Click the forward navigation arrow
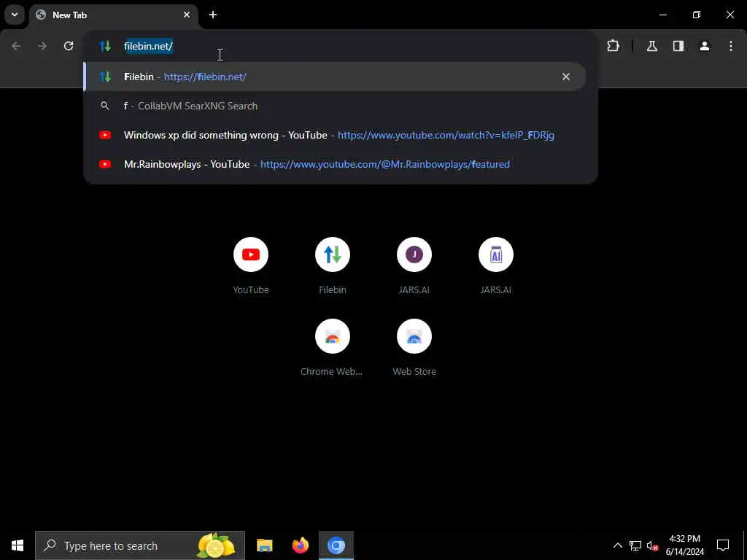Viewport: 747px width, 560px height. pyautogui.click(x=42, y=46)
